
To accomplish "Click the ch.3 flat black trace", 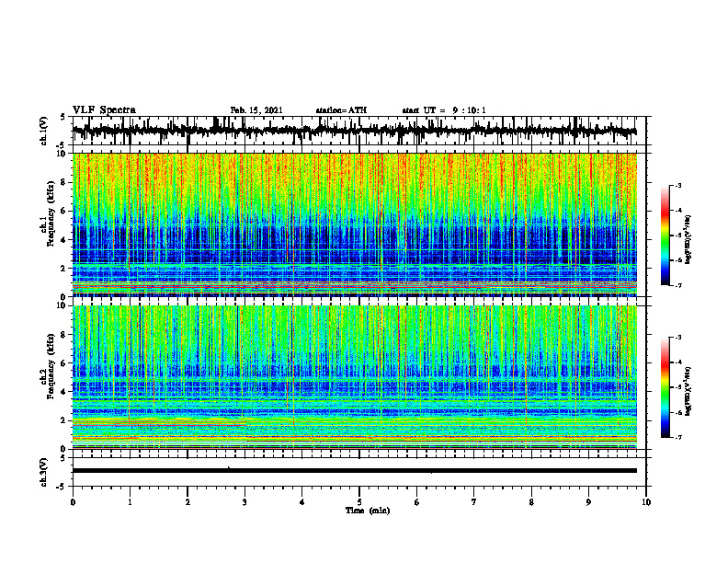I will (355, 471).
